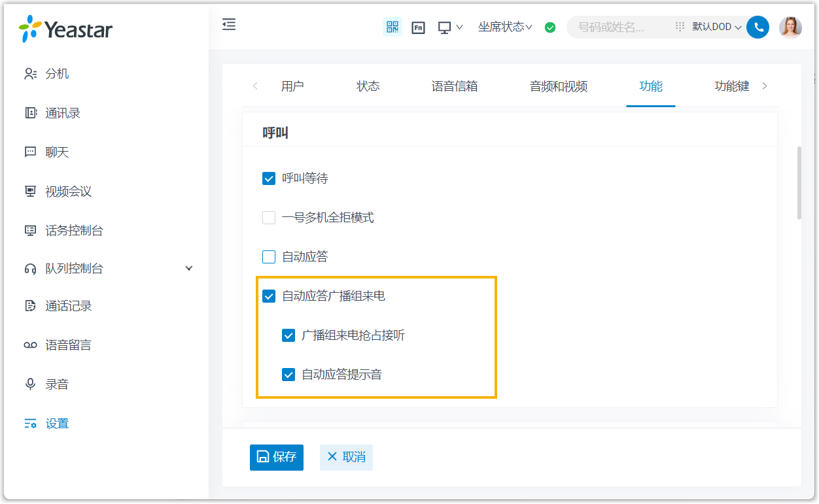The width and height of the screenshot is (819, 504).
Task: Open the 坐席状态 dropdown
Action: 505,27
